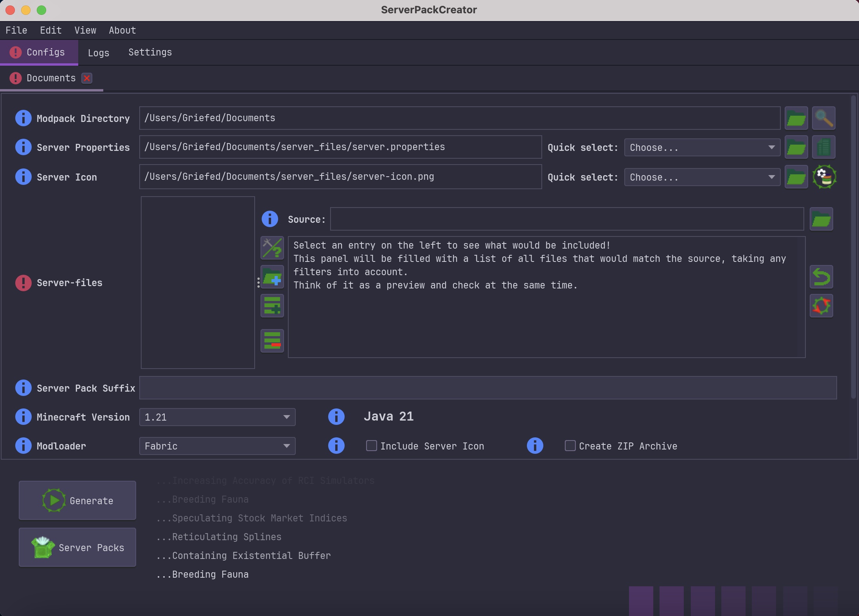Remove an entry using the list-minus icon

point(272,340)
